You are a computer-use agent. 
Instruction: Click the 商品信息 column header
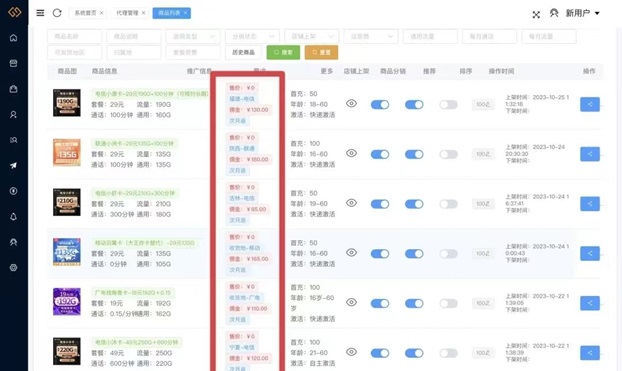104,71
